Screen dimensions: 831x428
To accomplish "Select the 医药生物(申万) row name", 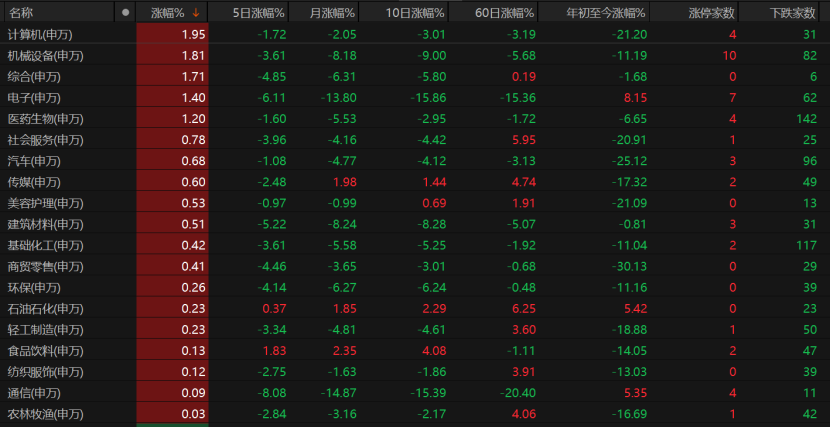I will [x=46, y=119].
